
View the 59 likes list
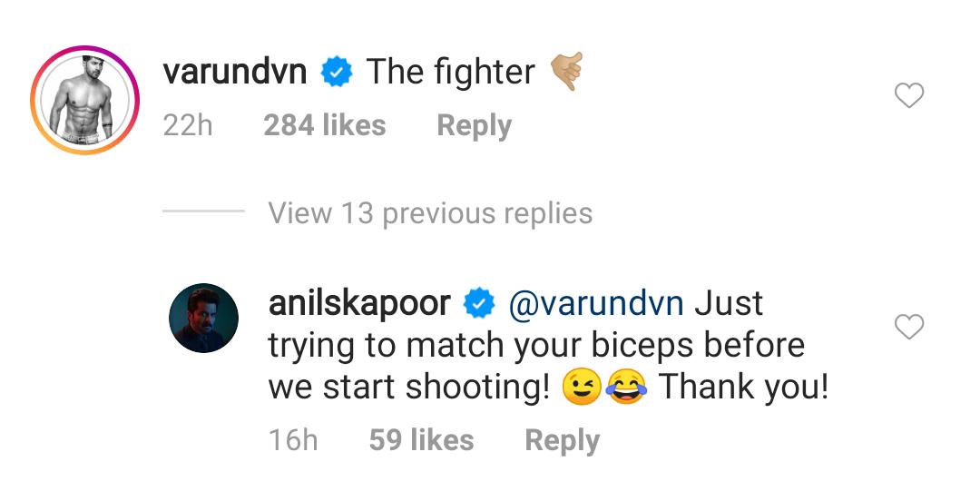(421, 439)
